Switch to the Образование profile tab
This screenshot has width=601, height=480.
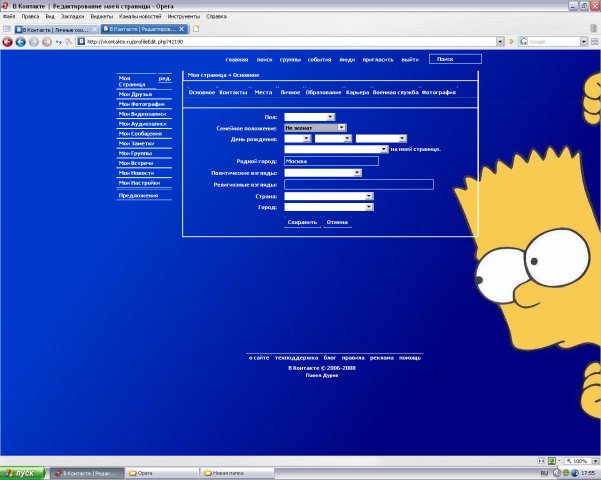pos(323,92)
